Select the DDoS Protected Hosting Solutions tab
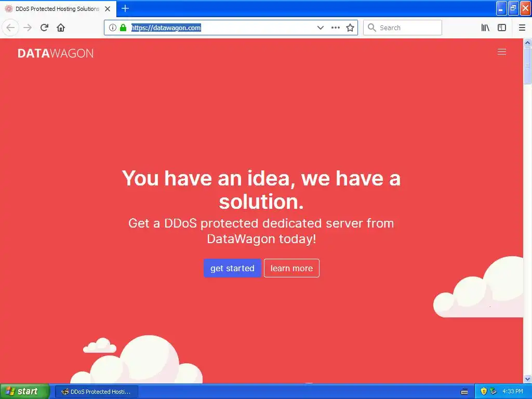 click(58, 9)
